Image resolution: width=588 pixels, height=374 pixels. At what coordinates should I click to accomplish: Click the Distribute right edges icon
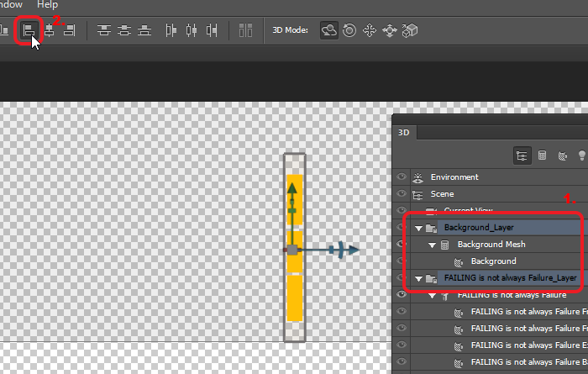[x=212, y=30]
